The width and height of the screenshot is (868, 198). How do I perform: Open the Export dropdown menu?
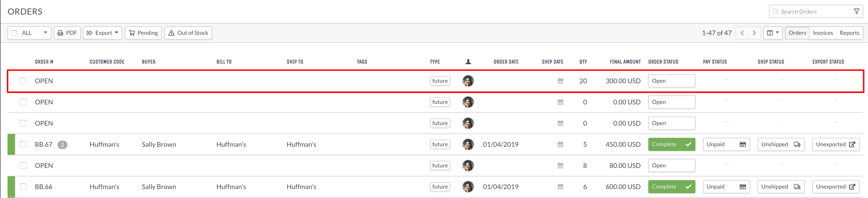(x=103, y=33)
